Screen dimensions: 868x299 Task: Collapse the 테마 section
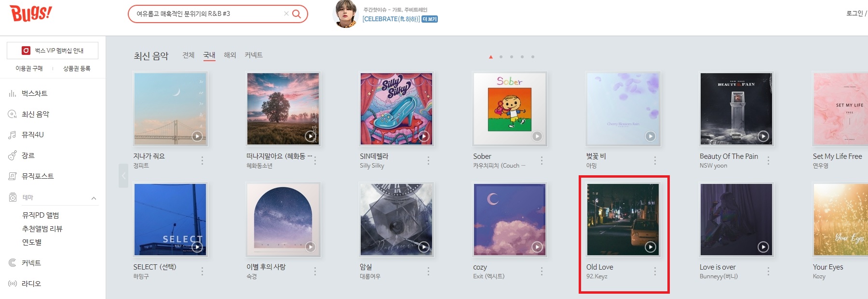(94, 198)
